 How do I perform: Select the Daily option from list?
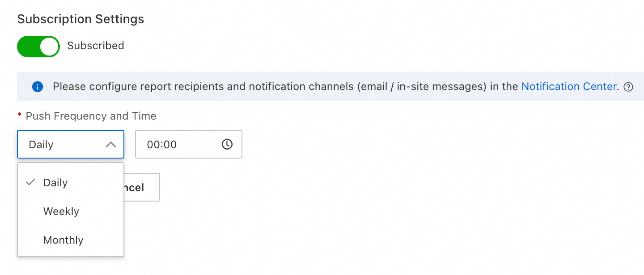71,183
